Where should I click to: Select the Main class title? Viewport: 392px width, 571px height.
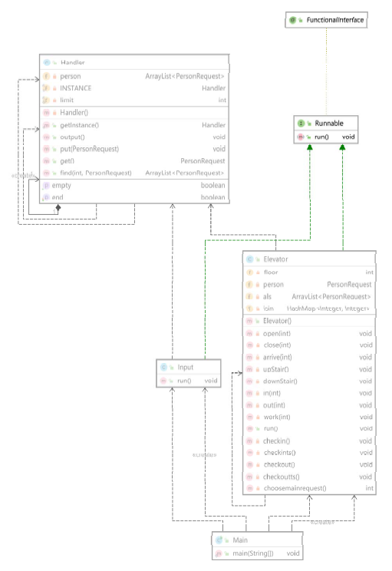pos(240,540)
